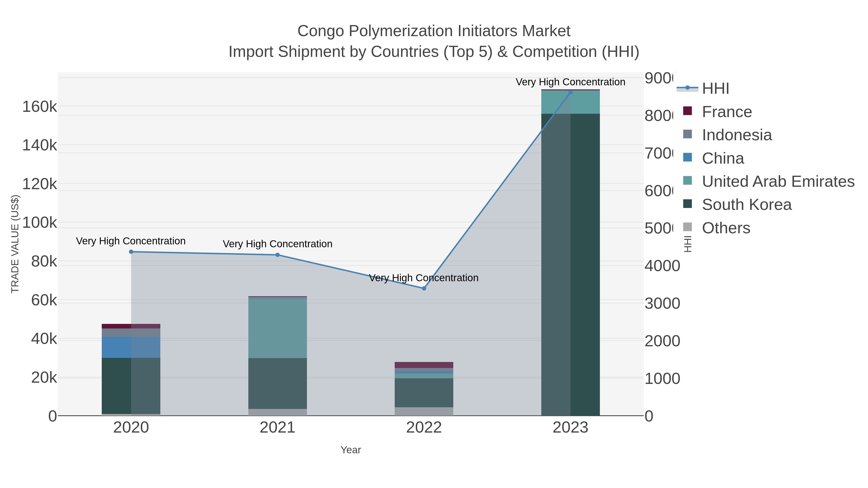Image resolution: width=868 pixels, height=488 pixels.
Task: Click the China bar segment for 2020
Action: tap(131, 347)
